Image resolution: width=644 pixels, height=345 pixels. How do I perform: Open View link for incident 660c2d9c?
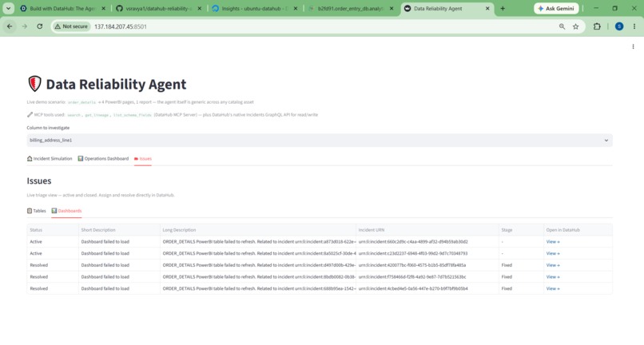tap(553, 241)
